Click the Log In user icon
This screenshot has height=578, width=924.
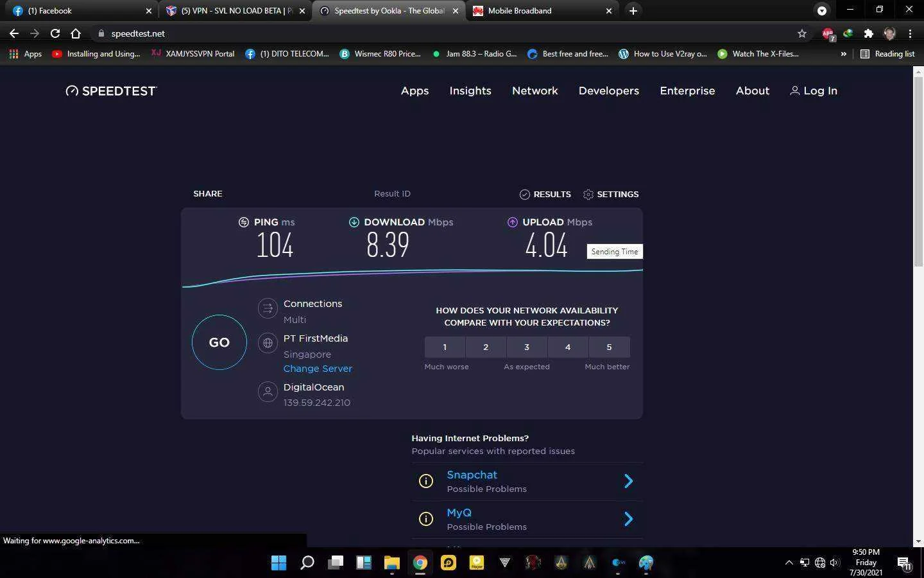794,91
